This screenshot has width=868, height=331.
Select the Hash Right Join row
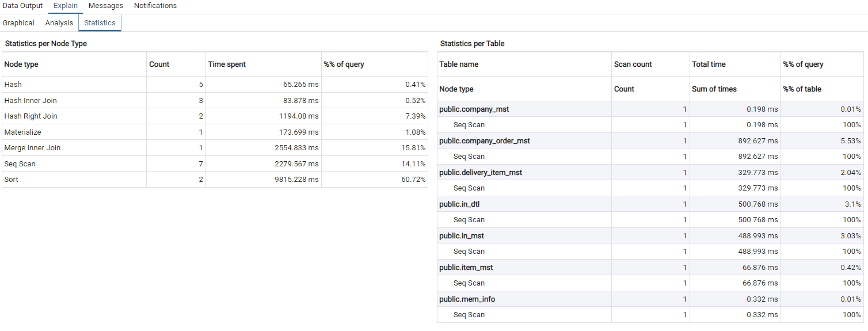point(215,116)
